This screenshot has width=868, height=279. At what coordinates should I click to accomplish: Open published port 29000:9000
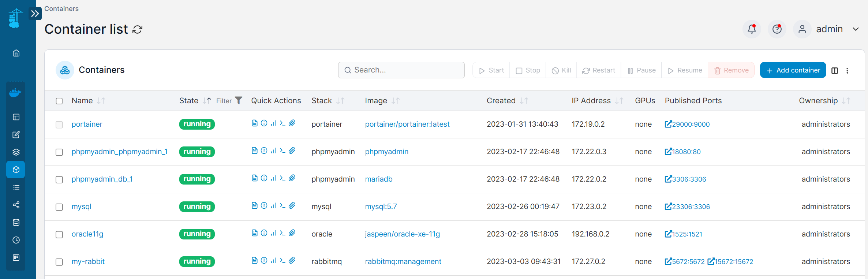point(687,124)
